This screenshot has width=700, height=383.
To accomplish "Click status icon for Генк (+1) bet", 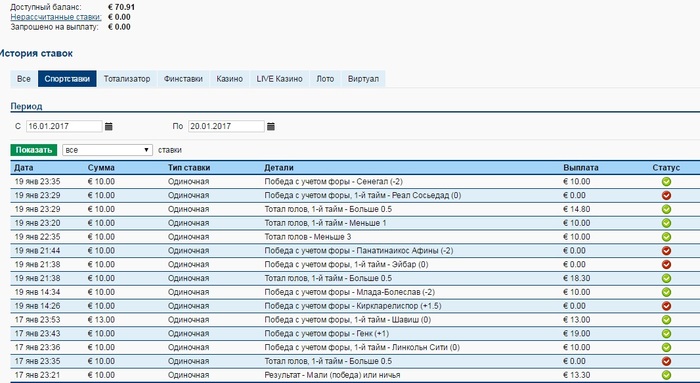I will pos(666,334).
